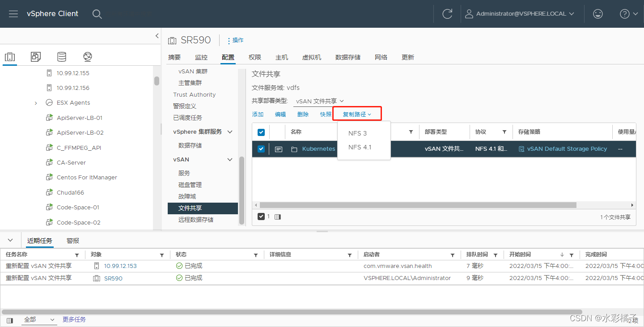Open the 共享部署类型 dropdown
The image size is (644, 327).
[319, 101]
